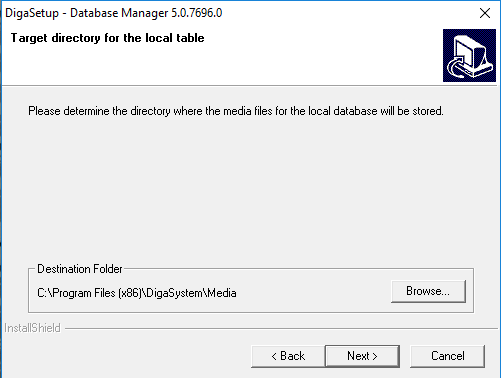Select the destination path C:\Program Files (x86)\DigaSystem\Media

[137, 293]
